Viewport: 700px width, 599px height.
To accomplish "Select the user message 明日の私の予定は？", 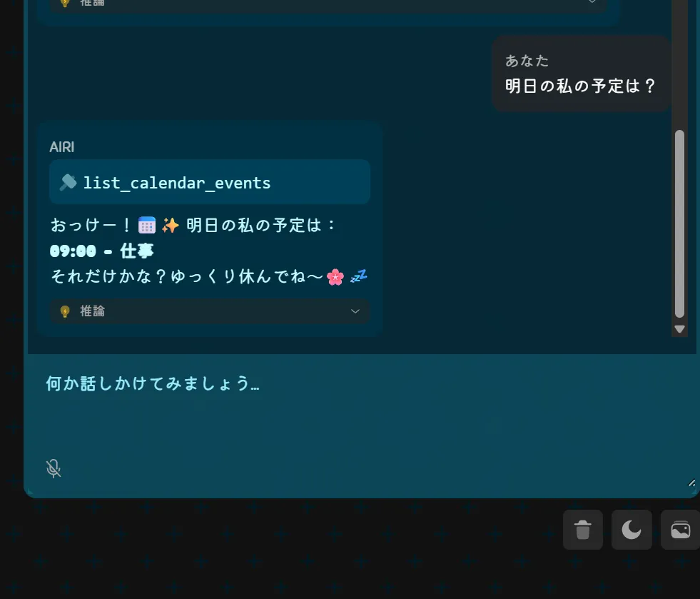I will pyautogui.click(x=580, y=86).
